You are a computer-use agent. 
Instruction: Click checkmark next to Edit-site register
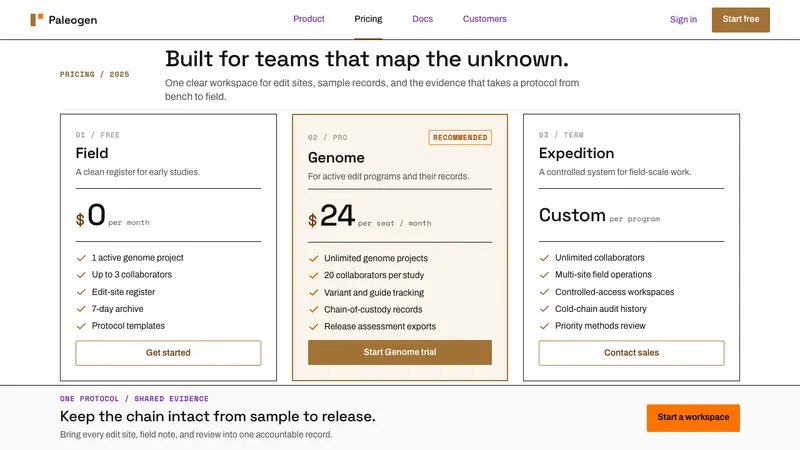pos(81,292)
